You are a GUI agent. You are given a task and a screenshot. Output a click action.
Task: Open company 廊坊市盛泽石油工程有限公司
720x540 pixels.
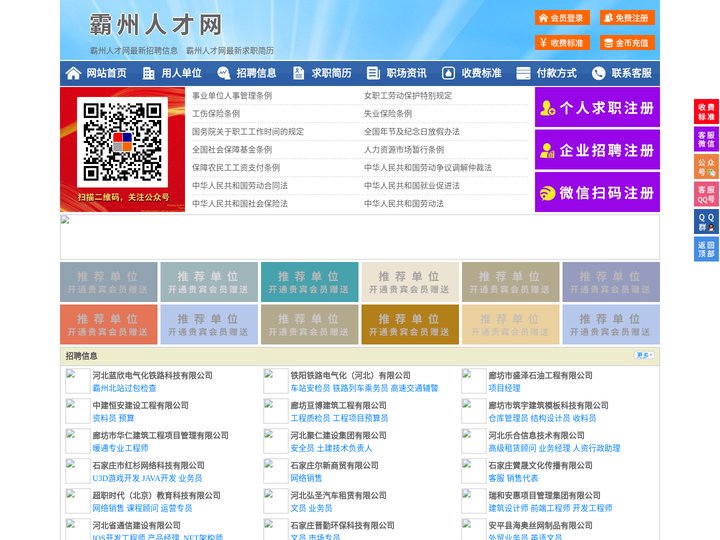tap(540, 375)
